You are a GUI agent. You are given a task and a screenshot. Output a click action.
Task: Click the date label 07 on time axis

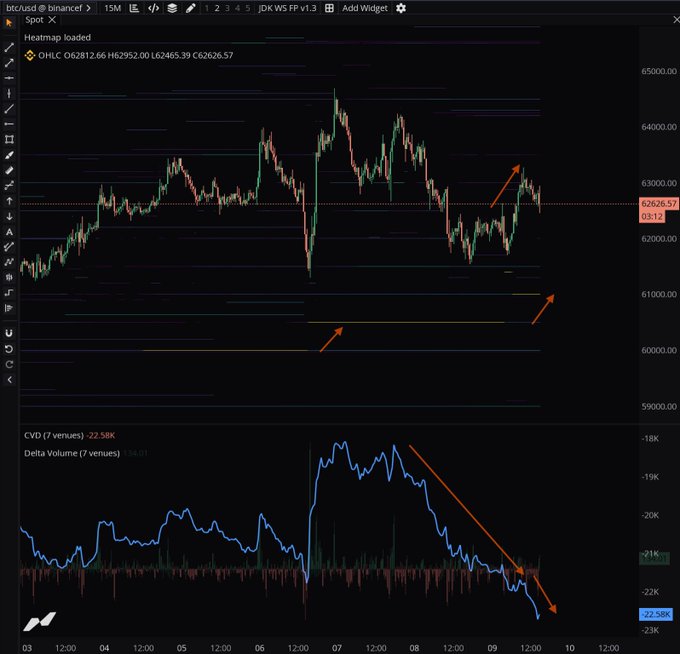pos(337,648)
